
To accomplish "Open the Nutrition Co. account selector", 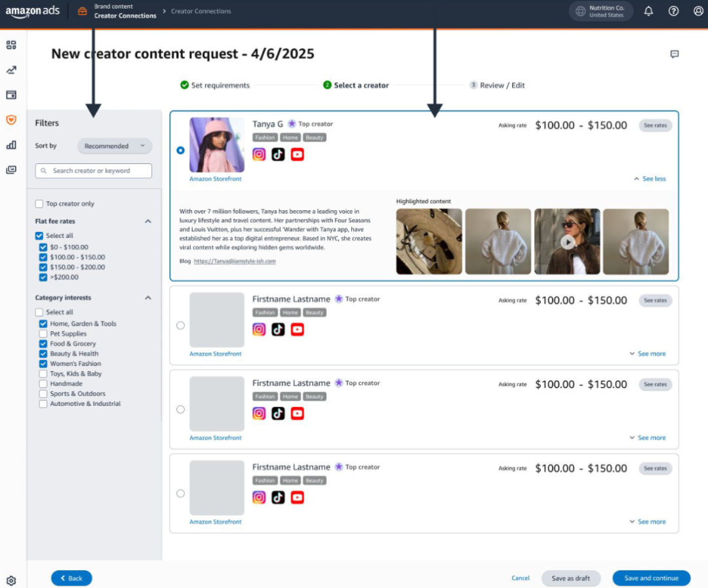I will (601, 11).
